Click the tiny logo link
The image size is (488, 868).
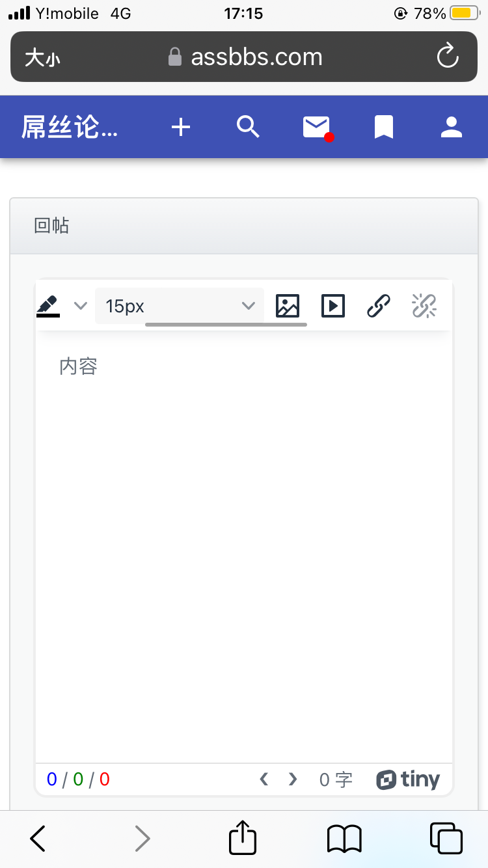[408, 780]
